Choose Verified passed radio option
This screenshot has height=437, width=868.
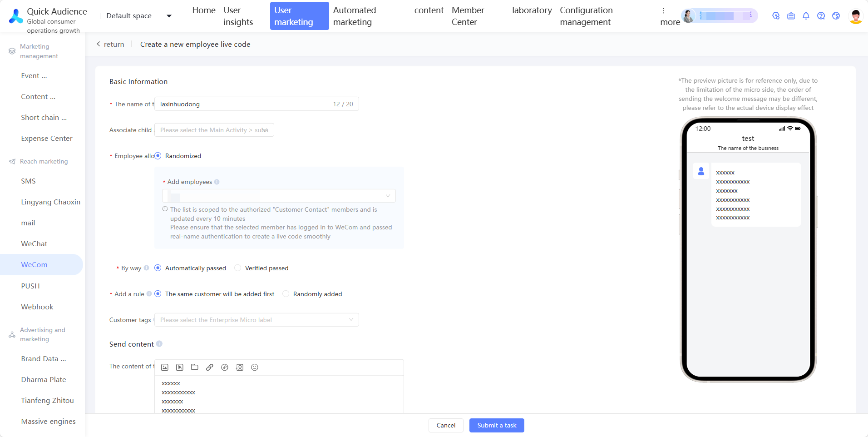pyautogui.click(x=237, y=268)
